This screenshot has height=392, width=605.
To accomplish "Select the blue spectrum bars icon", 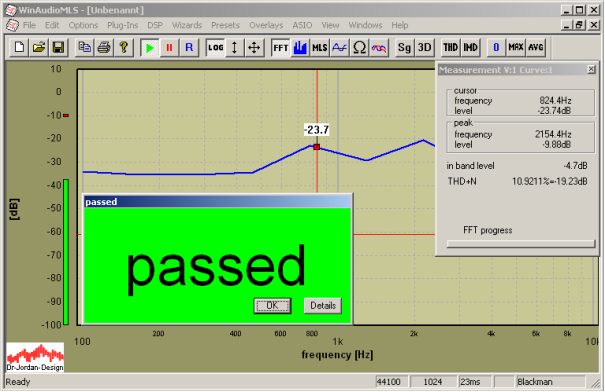I will (300, 47).
